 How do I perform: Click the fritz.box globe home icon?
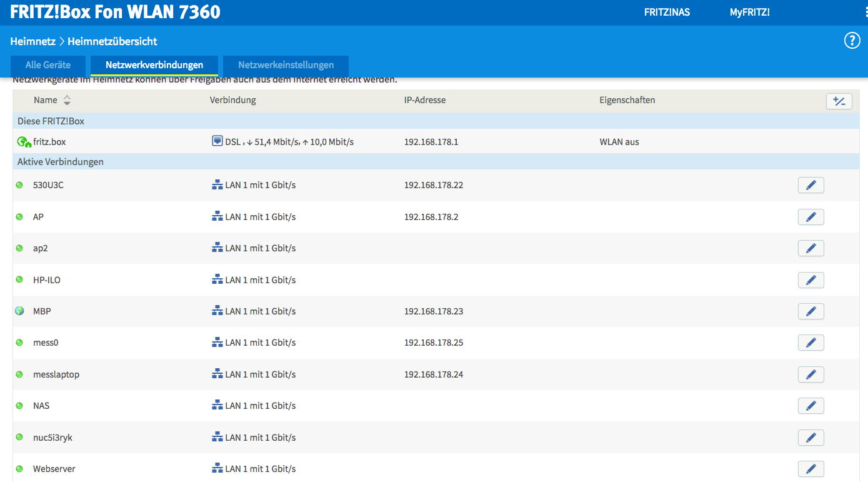24,142
